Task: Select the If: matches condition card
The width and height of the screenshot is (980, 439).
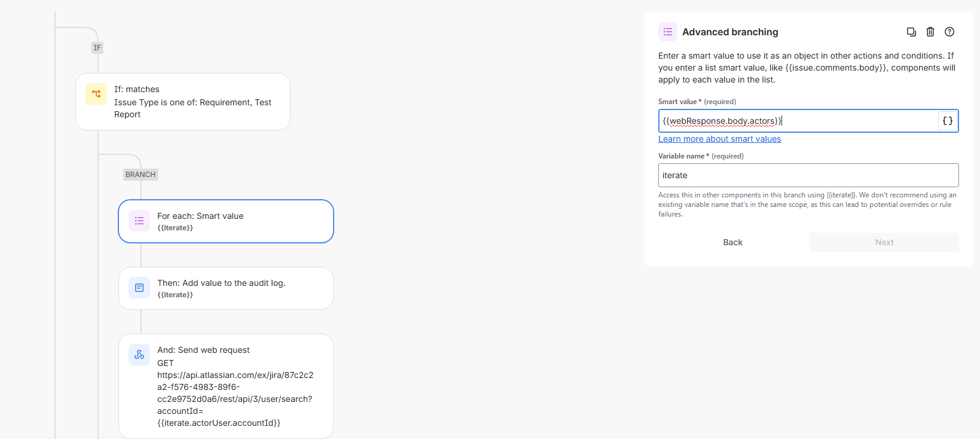Action: tap(183, 102)
